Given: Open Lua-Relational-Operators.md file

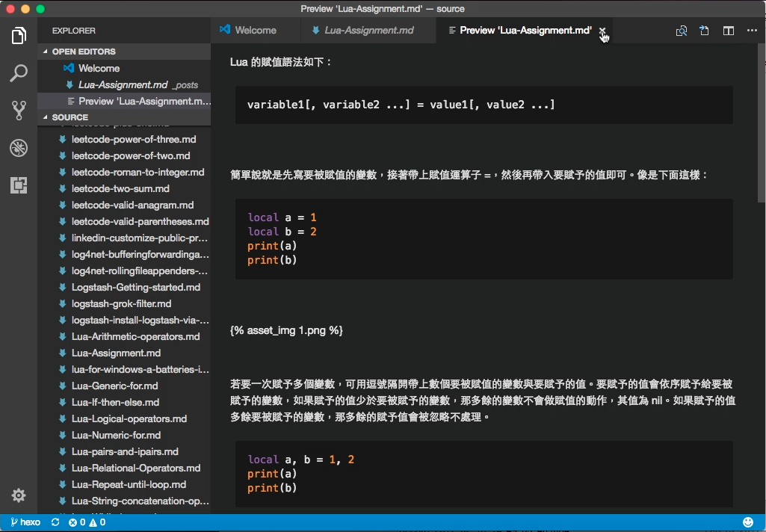Looking at the screenshot, I should click(x=124, y=468).
